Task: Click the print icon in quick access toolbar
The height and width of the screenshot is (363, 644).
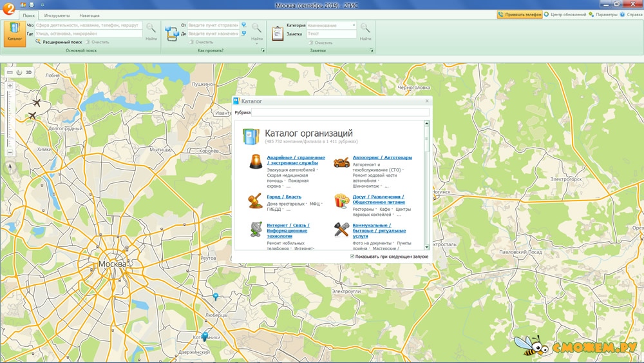Action: [x=32, y=5]
